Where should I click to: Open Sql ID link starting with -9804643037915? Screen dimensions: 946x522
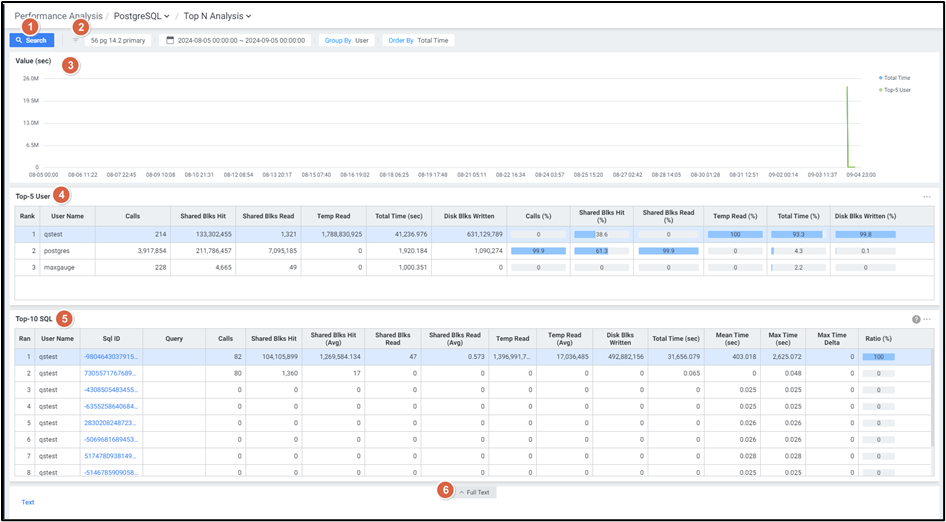(x=111, y=356)
